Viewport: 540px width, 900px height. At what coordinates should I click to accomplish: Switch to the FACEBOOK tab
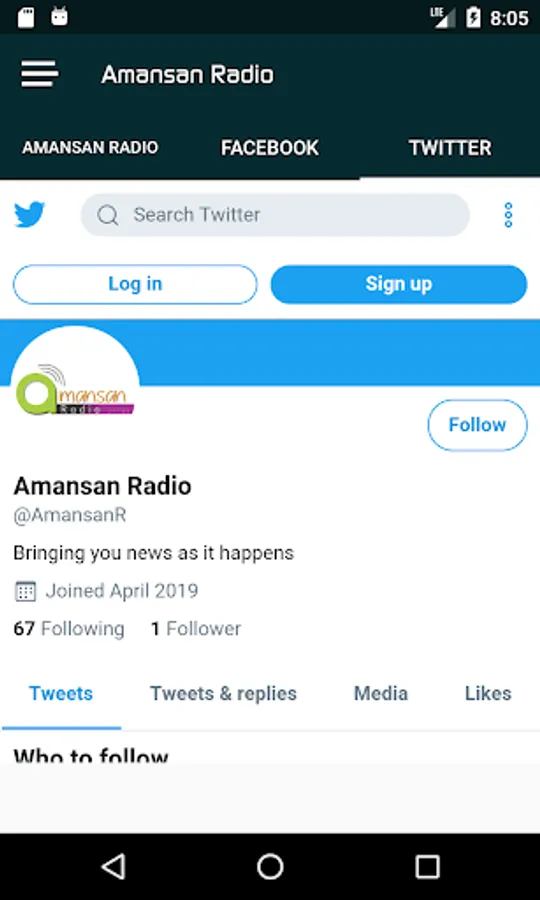(270, 148)
